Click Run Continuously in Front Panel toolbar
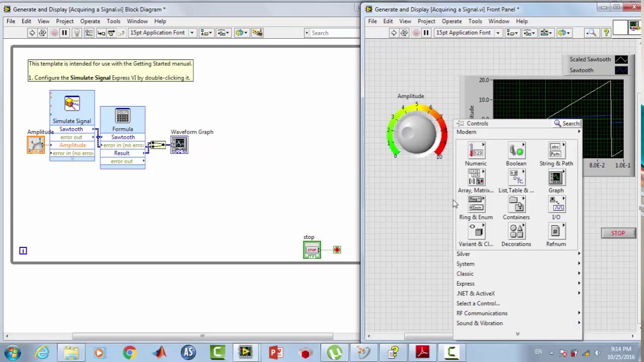 [x=404, y=33]
